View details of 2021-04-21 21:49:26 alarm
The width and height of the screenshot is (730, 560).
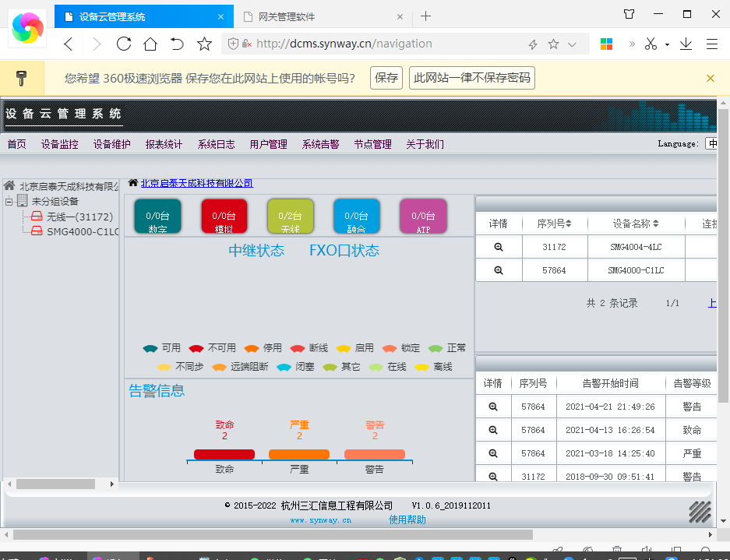point(493,407)
